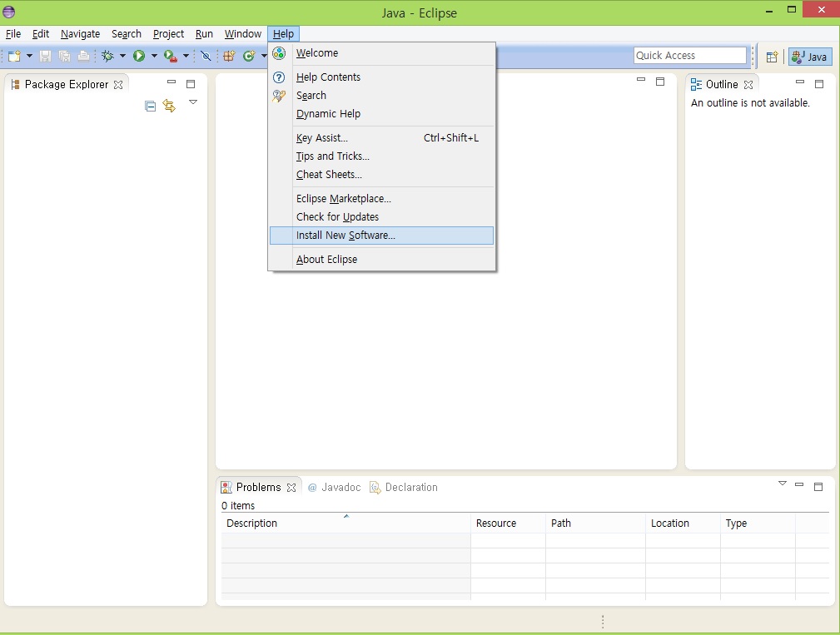Toggle Skip All Breakpoints in toolbar
This screenshot has width=840, height=635.
[x=206, y=56]
